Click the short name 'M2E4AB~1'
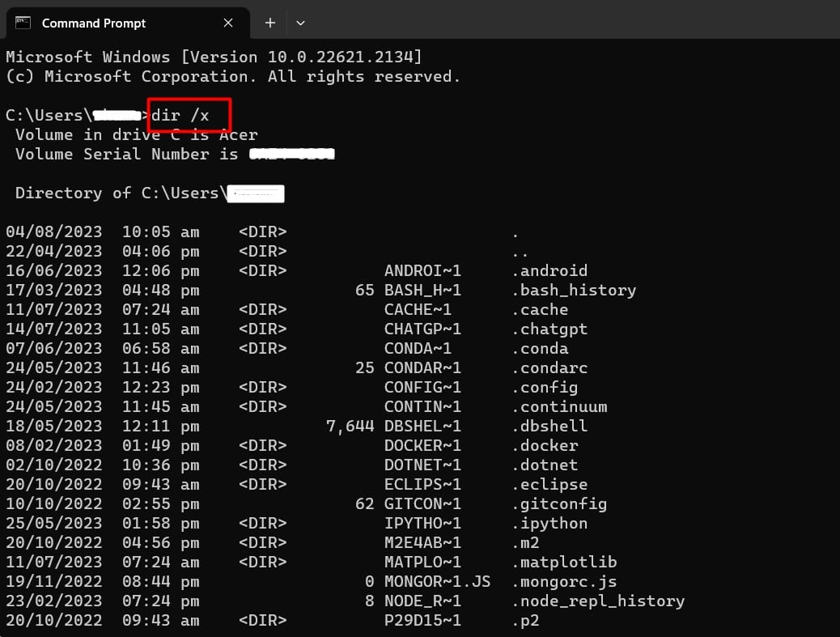The image size is (840, 637). (x=422, y=543)
